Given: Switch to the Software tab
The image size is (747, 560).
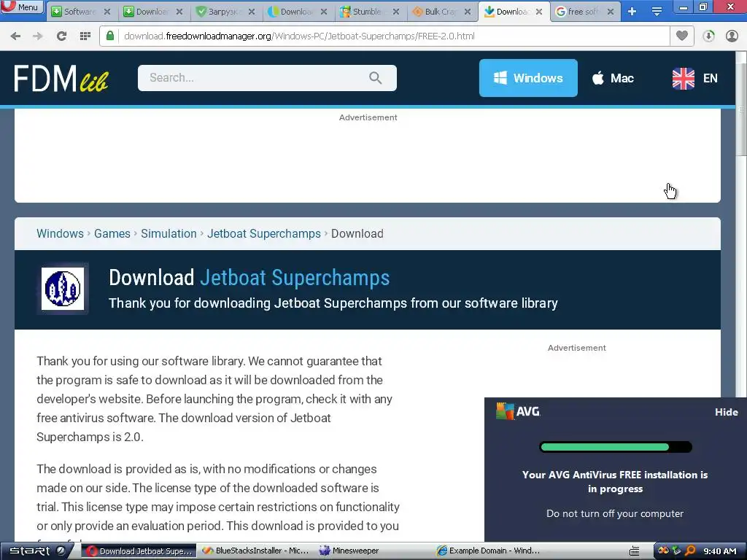Looking at the screenshot, I should pos(81,12).
